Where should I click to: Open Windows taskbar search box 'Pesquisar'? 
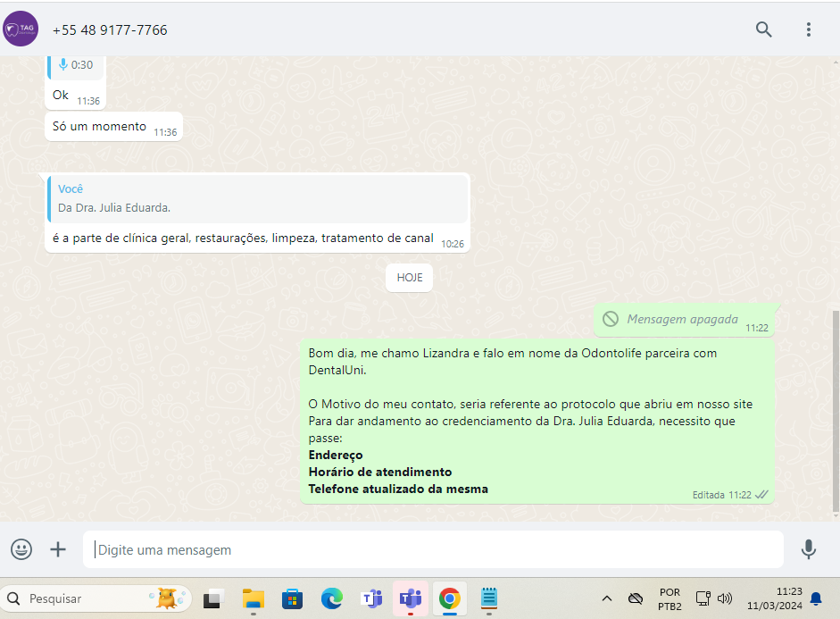(x=96, y=598)
